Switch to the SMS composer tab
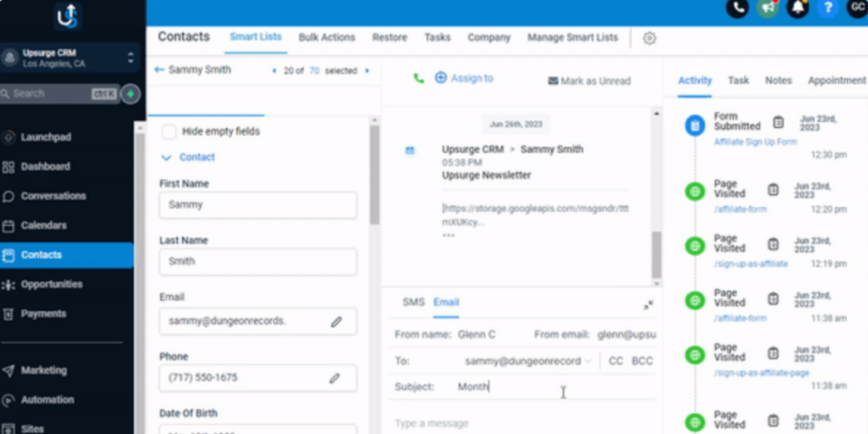868x434 pixels. pyautogui.click(x=414, y=303)
